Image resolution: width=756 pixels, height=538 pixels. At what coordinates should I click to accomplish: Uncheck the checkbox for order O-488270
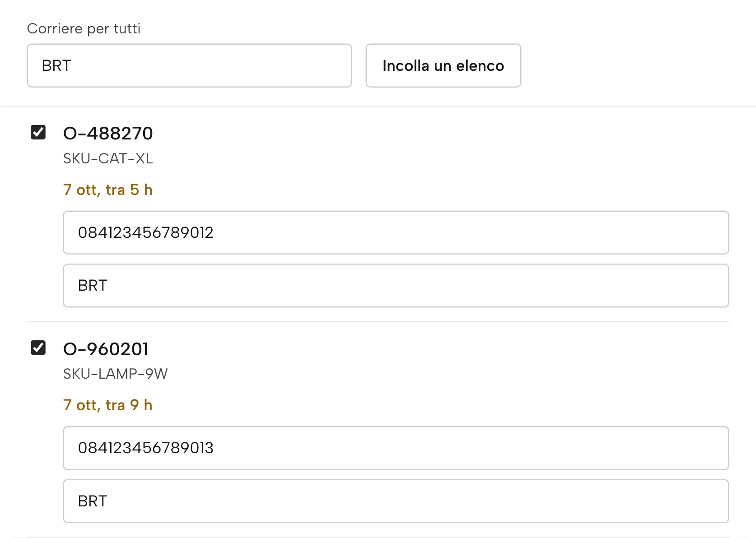38,132
